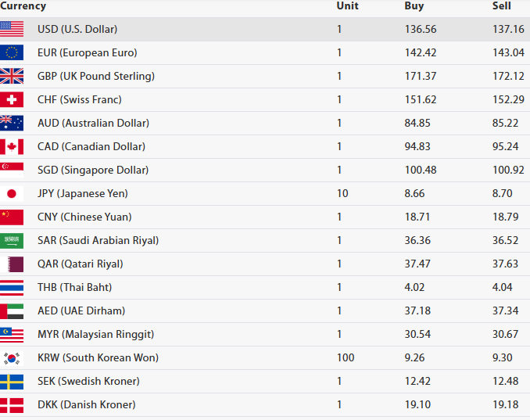Select the UK Union Jack flag
The height and width of the screenshot is (420, 530).
(12, 76)
